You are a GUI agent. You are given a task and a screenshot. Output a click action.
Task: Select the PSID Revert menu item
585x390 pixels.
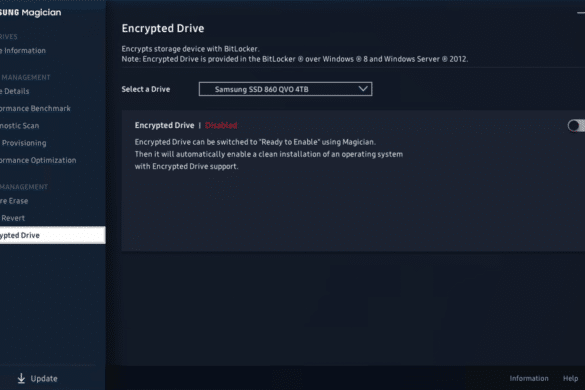[12, 218]
